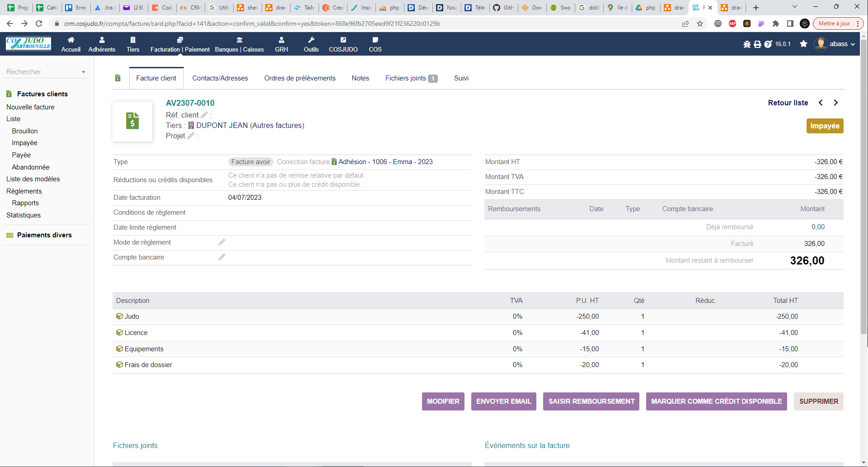
Task: Click the print page icon
Action: 757,44
